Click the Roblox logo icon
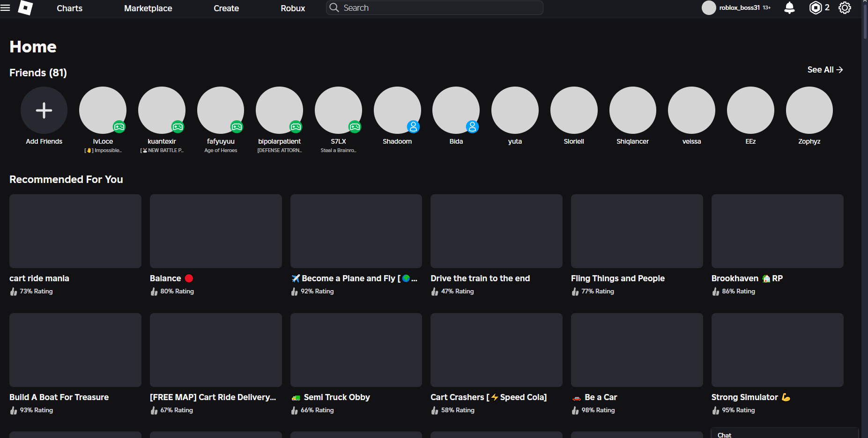This screenshot has width=868, height=438. pyautogui.click(x=25, y=8)
